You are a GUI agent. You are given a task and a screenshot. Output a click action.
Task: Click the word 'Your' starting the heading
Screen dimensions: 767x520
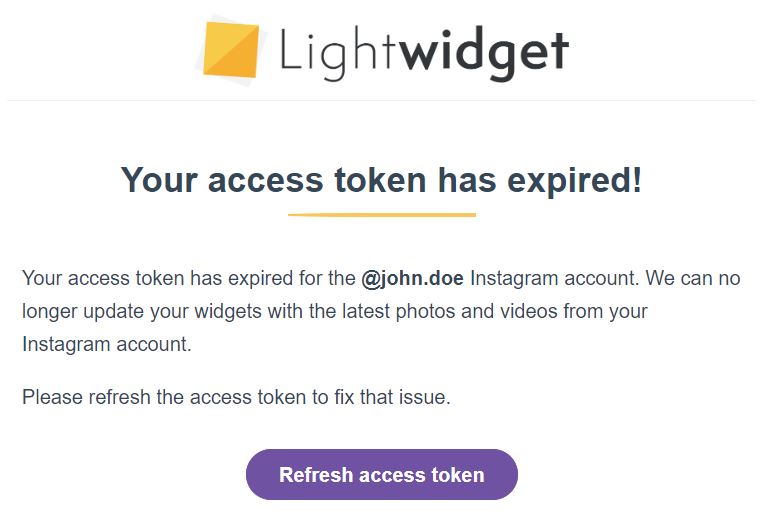click(159, 180)
